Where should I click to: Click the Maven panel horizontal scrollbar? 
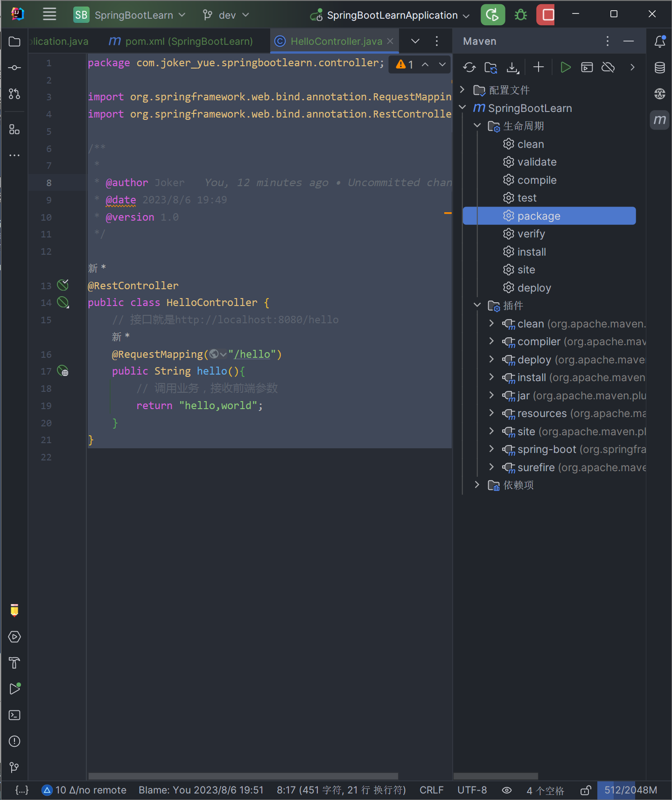point(496,776)
